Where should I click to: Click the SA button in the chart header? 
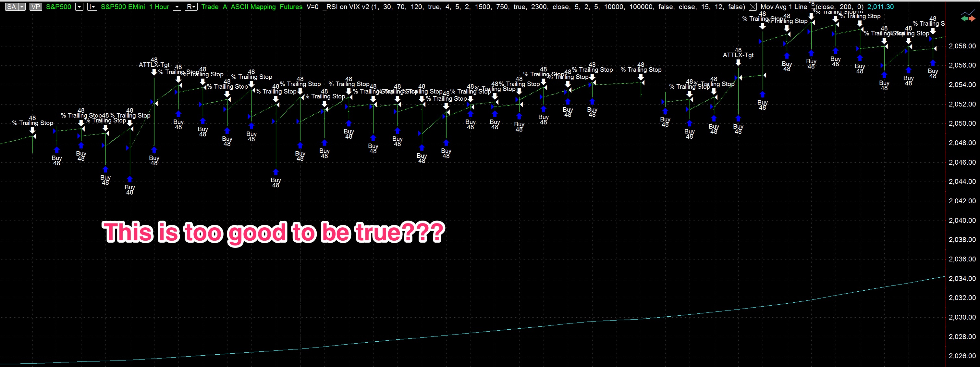11,7
